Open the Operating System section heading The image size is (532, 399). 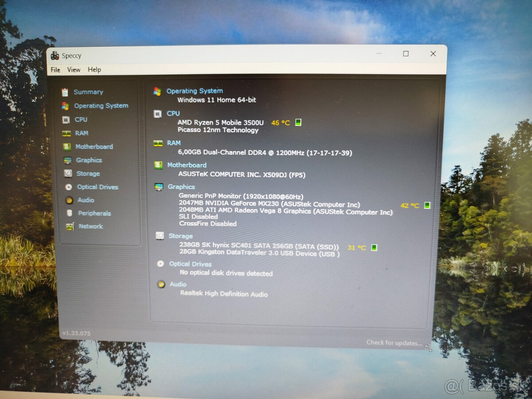[x=195, y=90]
